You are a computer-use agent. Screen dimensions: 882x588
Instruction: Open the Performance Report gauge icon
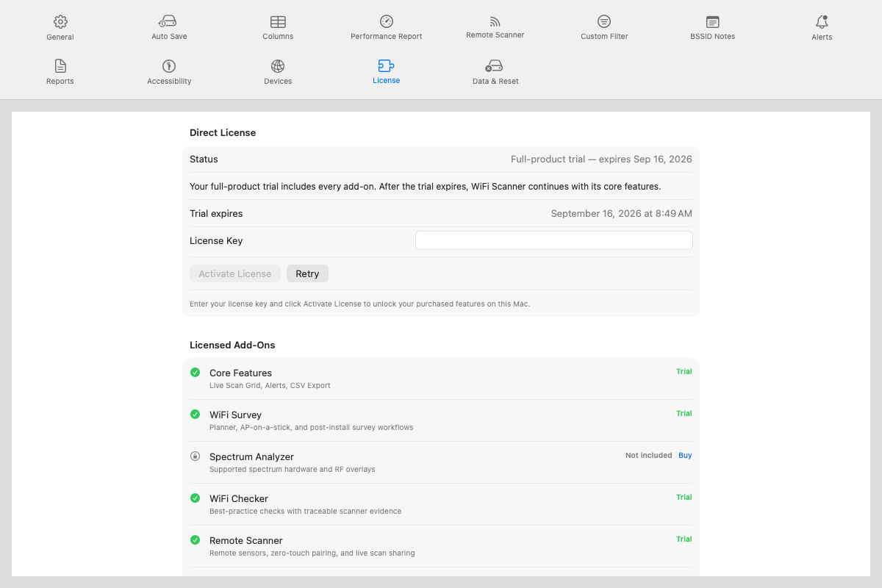(387, 21)
